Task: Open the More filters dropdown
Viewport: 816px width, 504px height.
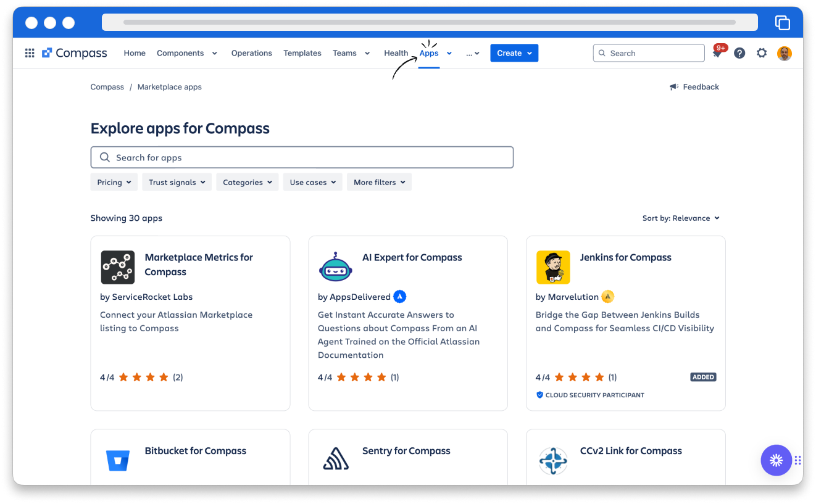Action: 379,182
